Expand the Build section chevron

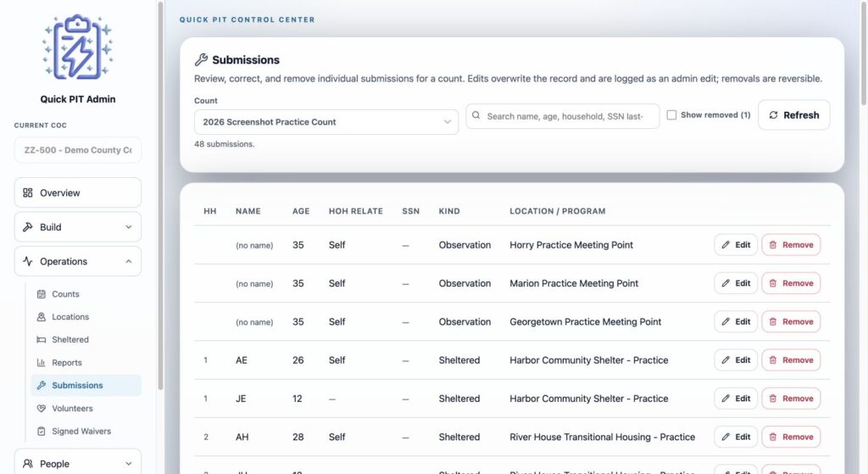tap(129, 227)
